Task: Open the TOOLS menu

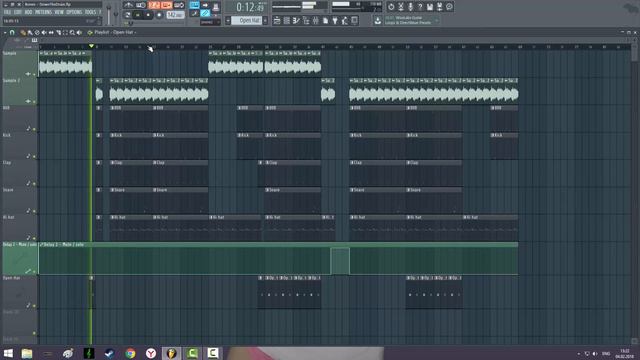Action: pyautogui.click(x=90, y=12)
